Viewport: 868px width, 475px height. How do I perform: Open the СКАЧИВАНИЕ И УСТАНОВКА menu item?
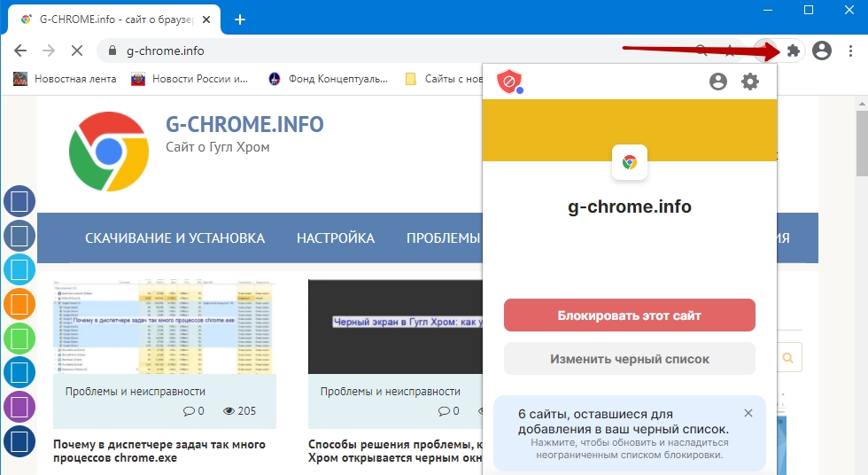(x=174, y=238)
